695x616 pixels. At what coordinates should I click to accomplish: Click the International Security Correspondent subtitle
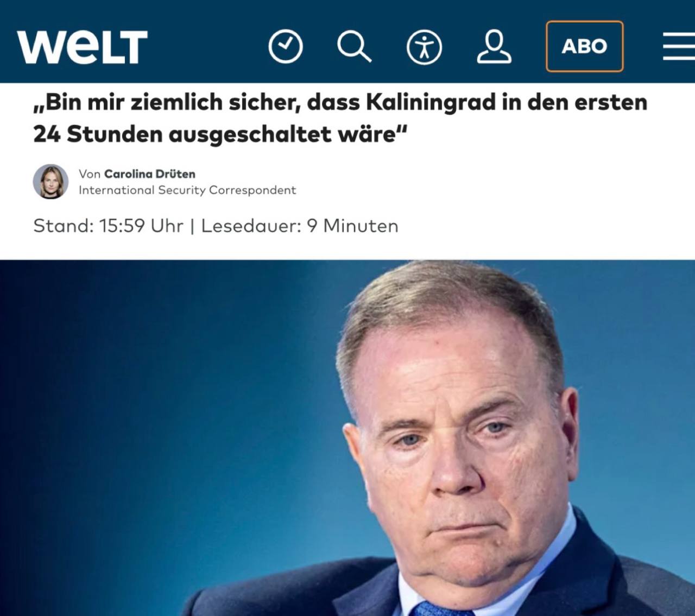[187, 190]
